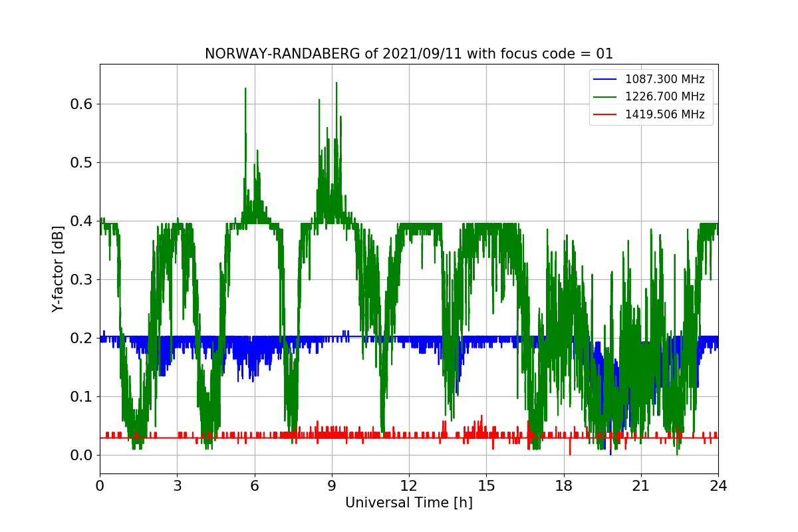
Task: Click y-axis tick label 0.6
Action: [81, 104]
